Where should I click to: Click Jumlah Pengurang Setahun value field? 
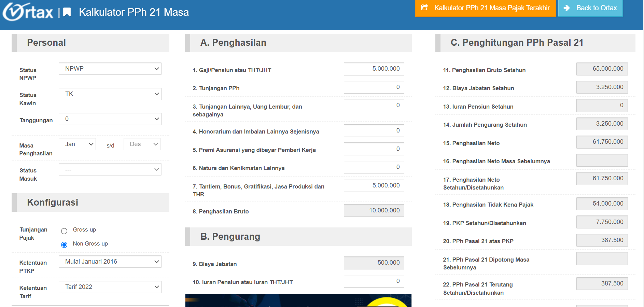click(602, 124)
